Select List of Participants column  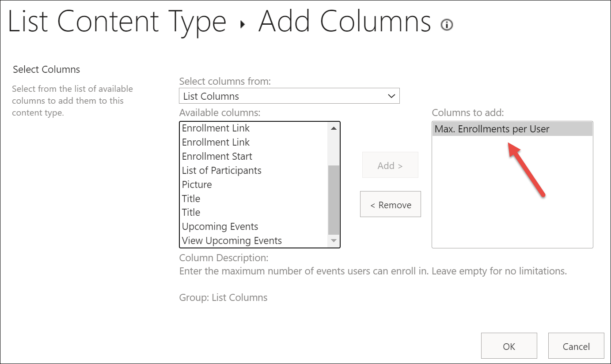[221, 171]
